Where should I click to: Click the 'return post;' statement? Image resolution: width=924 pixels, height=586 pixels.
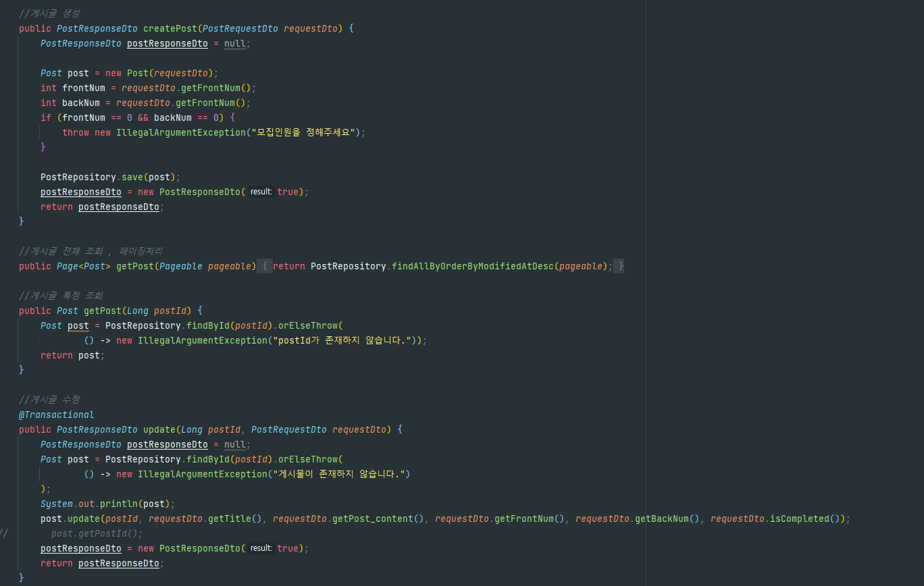point(73,355)
